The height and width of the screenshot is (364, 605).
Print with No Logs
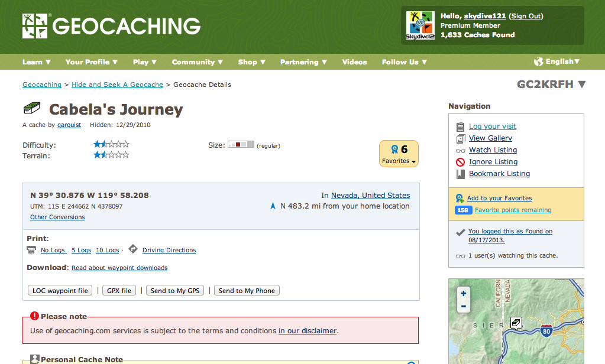(x=54, y=251)
